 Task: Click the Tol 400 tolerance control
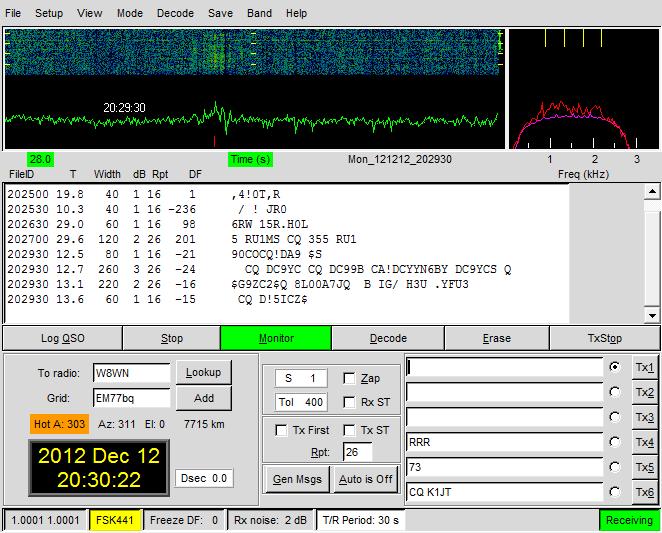(x=300, y=403)
